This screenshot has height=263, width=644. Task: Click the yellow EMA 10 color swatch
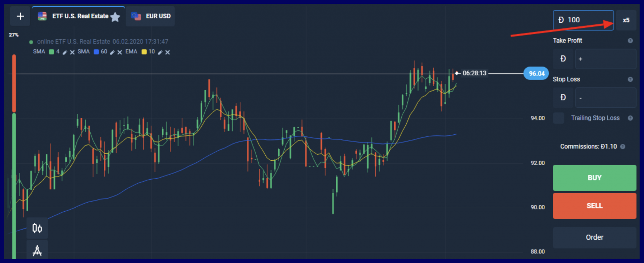[x=144, y=52]
